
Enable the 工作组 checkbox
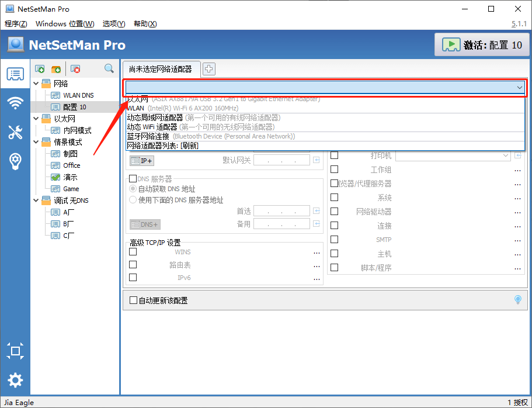tap(334, 169)
